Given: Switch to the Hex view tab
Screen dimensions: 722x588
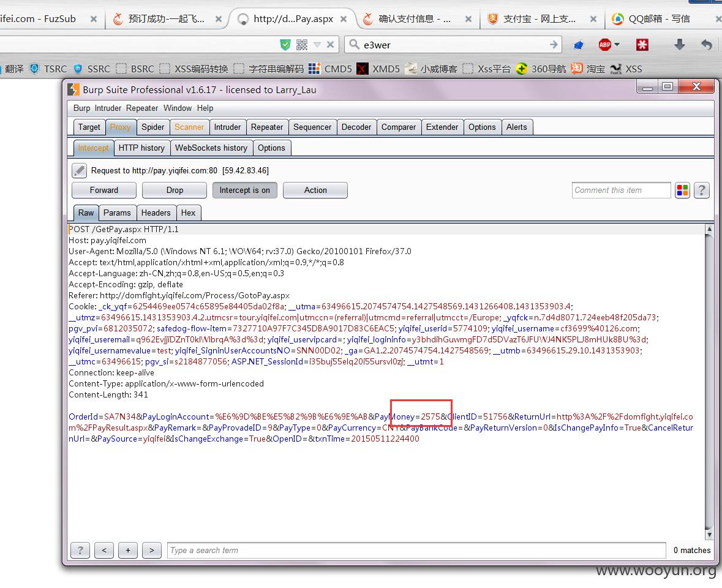Looking at the screenshot, I should click(188, 213).
